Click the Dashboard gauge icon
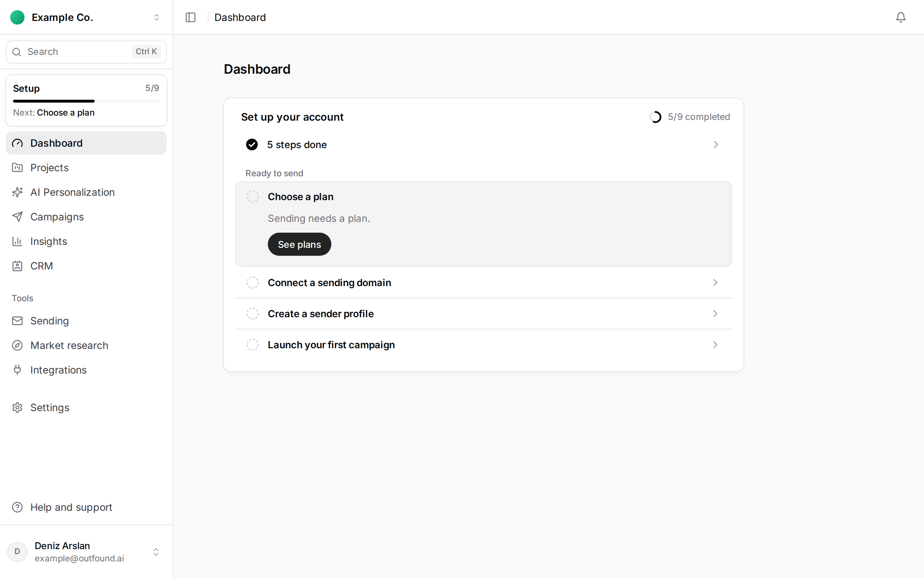This screenshot has width=924, height=578. coord(17,143)
